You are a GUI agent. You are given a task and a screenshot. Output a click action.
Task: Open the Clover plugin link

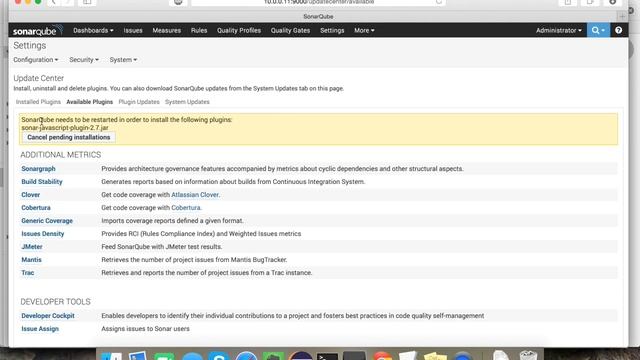(x=31, y=195)
